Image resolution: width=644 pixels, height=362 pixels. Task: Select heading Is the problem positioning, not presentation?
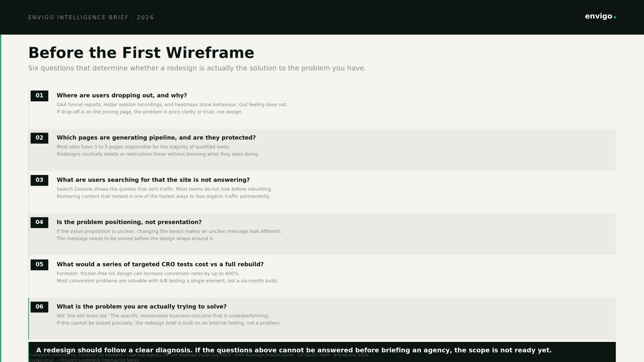(x=129, y=222)
